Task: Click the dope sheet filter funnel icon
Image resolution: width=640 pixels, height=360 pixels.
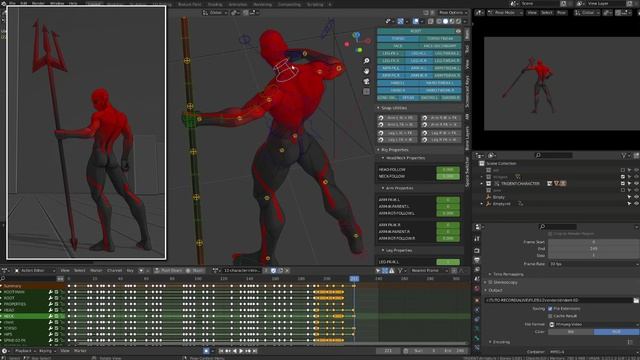Action: (x=400, y=271)
